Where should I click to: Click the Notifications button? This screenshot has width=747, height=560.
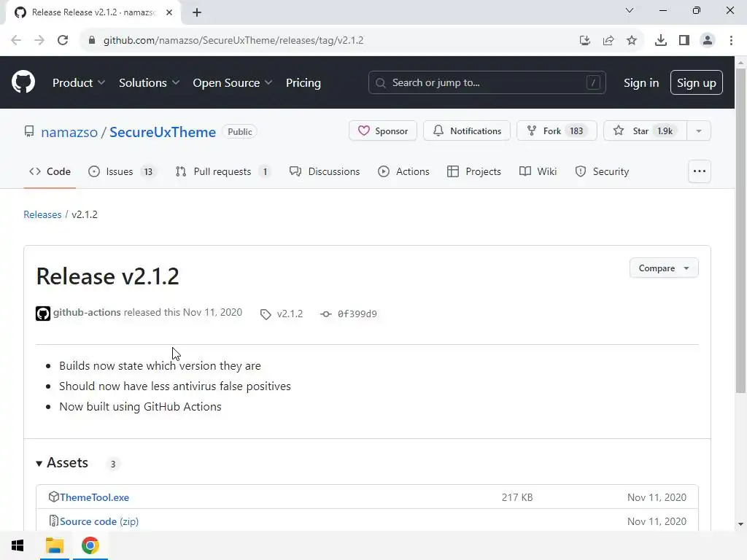coord(467,131)
